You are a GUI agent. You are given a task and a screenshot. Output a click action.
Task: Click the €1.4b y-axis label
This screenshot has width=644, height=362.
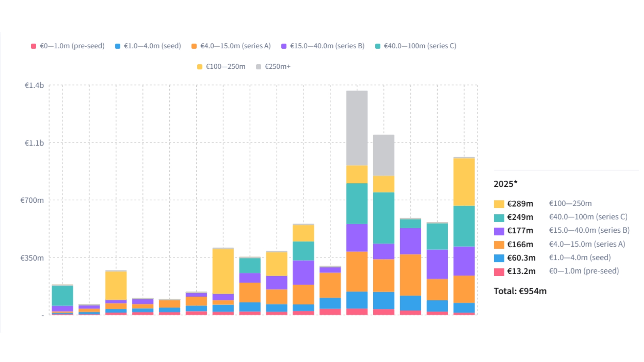[x=34, y=85]
